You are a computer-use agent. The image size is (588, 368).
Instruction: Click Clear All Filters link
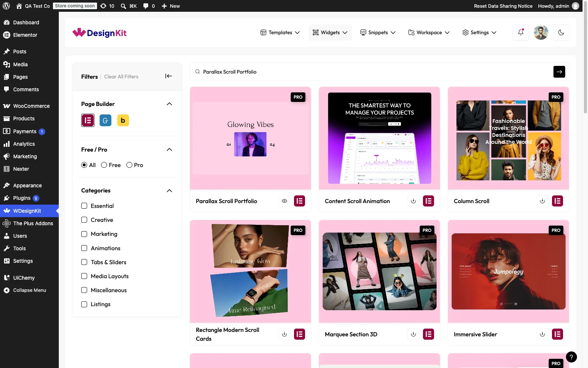pos(121,77)
